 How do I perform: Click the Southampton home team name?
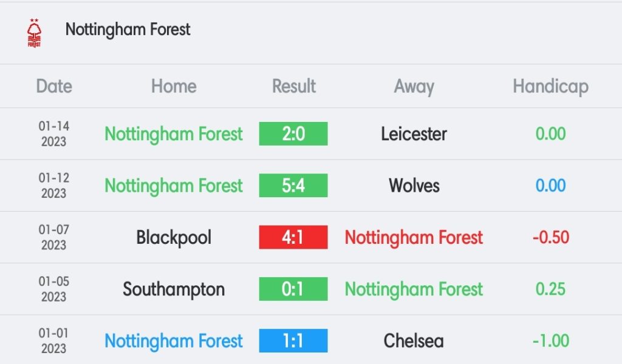click(x=174, y=289)
